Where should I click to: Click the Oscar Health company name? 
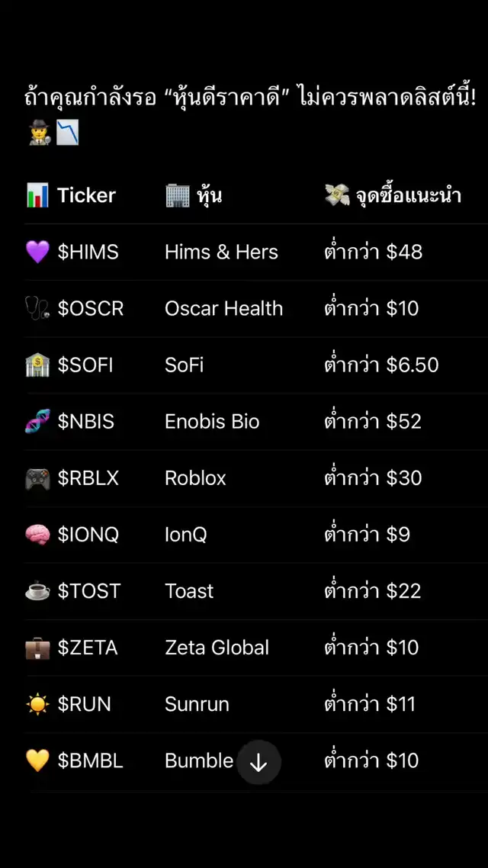(x=223, y=309)
